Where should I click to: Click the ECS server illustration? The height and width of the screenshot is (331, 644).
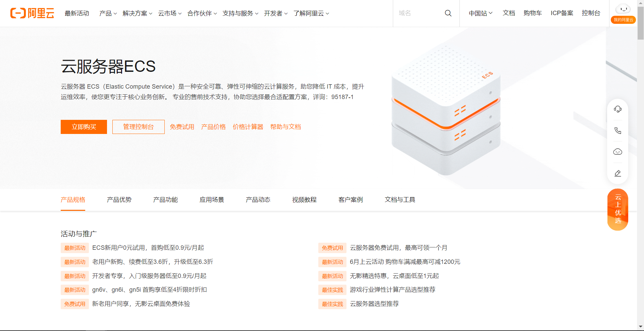tap(446, 111)
